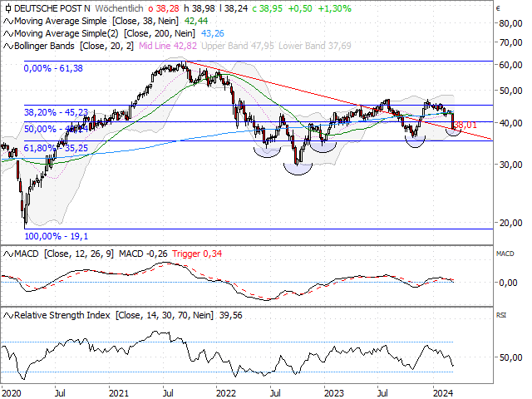
Task: Click the candlestick icon before DEUTSCHE POST N
Action: 8,8
